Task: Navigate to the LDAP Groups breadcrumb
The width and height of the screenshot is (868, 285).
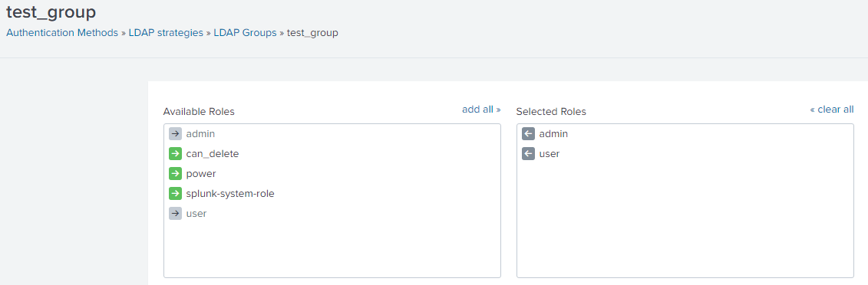Action: [245, 33]
